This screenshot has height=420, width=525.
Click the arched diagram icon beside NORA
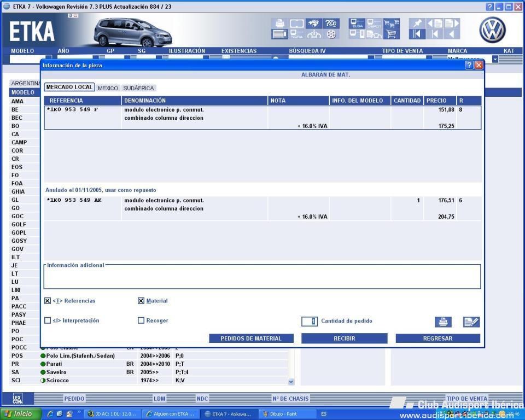[x=313, y=34]
